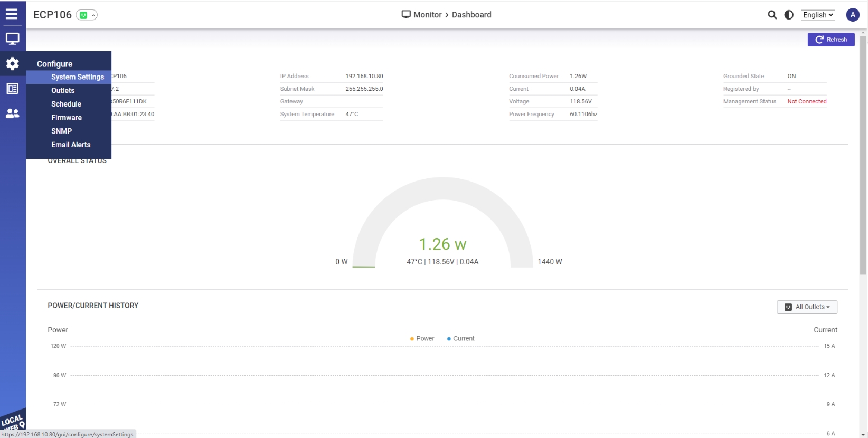The width and height of the screenshot is (868, 438).
Task: Expand the All Outlets dropdown
Action: [x=807, y=307]
